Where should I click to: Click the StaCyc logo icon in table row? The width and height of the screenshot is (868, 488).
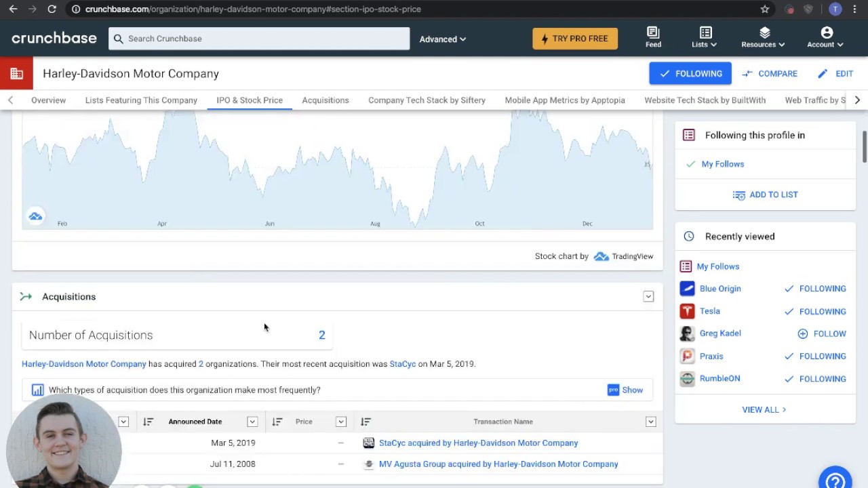(368, 443)
